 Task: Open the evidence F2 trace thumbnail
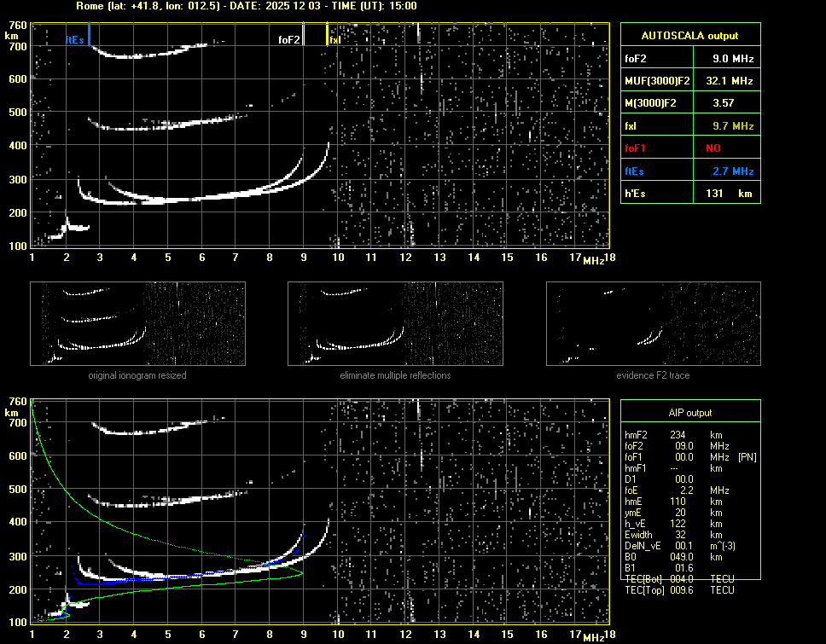tap(653, 325)
